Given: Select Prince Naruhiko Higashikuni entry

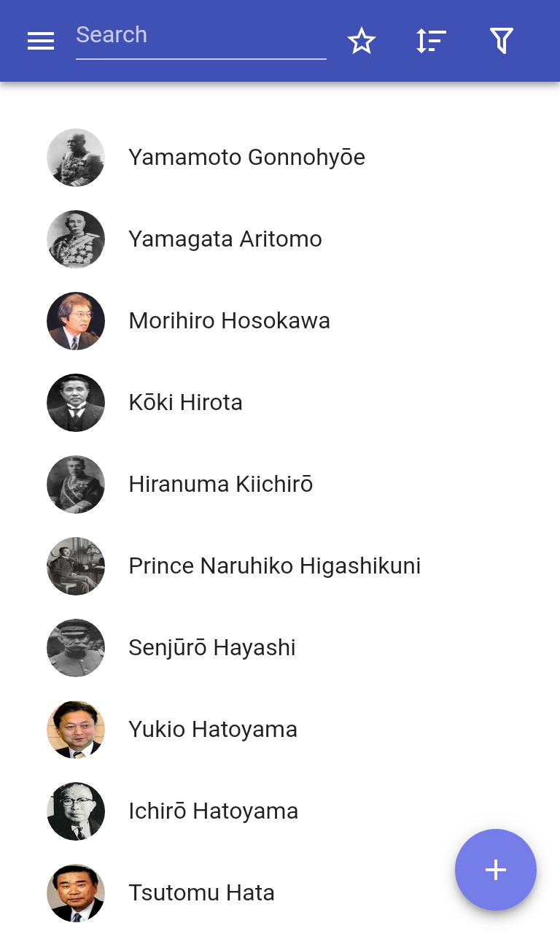Looking at the screenshot, I should coord(274,566).
